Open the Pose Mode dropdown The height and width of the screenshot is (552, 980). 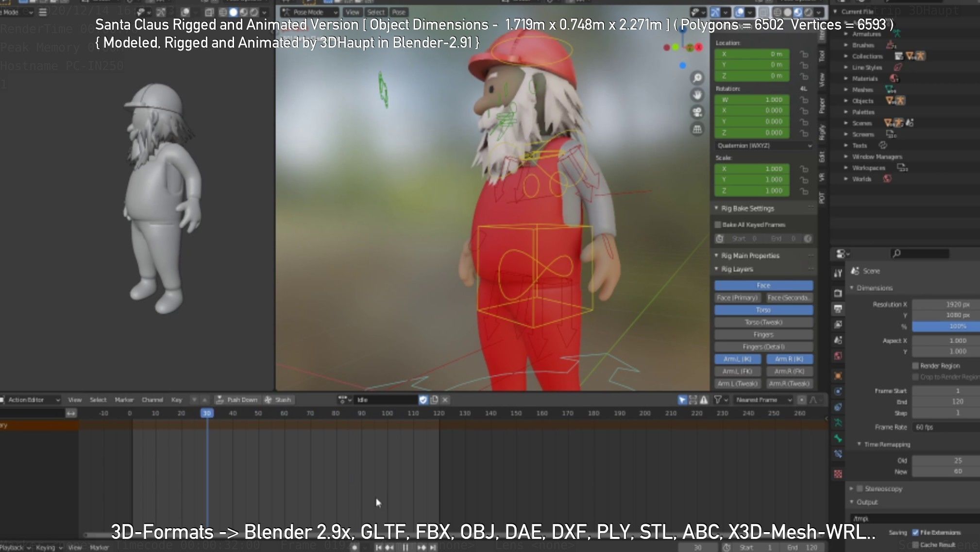(x=310, y=12)
